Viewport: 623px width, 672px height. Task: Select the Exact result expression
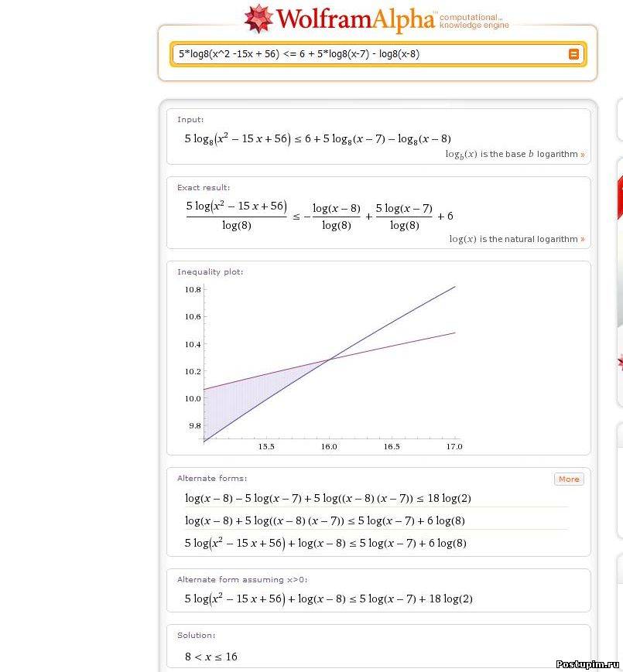319,217
